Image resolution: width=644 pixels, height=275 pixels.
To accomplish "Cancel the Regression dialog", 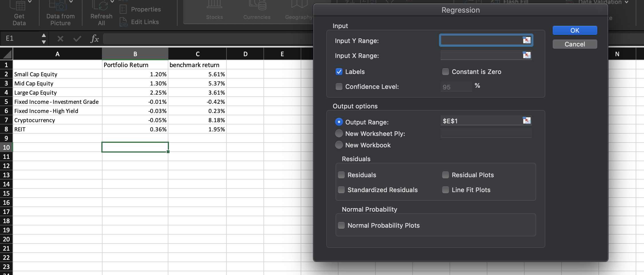I will (x=574, y=44).
